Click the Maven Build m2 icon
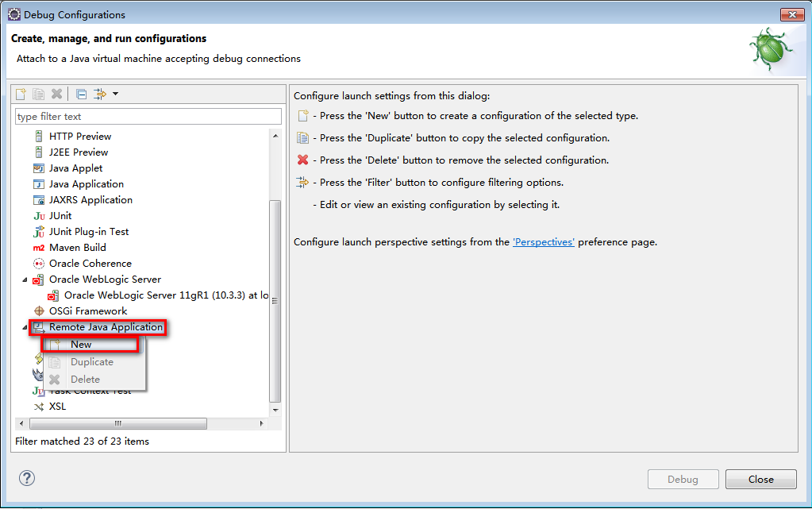The height and width of the screenshot is (509, 812). click(x=39, y=248)
